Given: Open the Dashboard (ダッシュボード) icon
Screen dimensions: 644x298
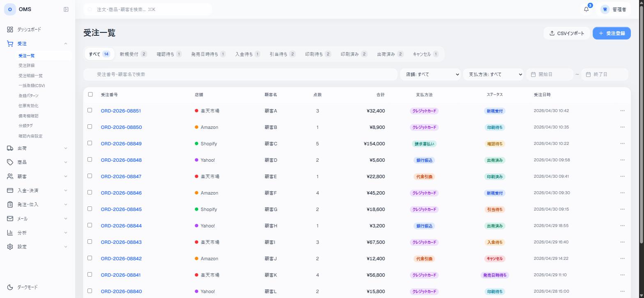Looking at the screenshot, I should click(10, 30).
